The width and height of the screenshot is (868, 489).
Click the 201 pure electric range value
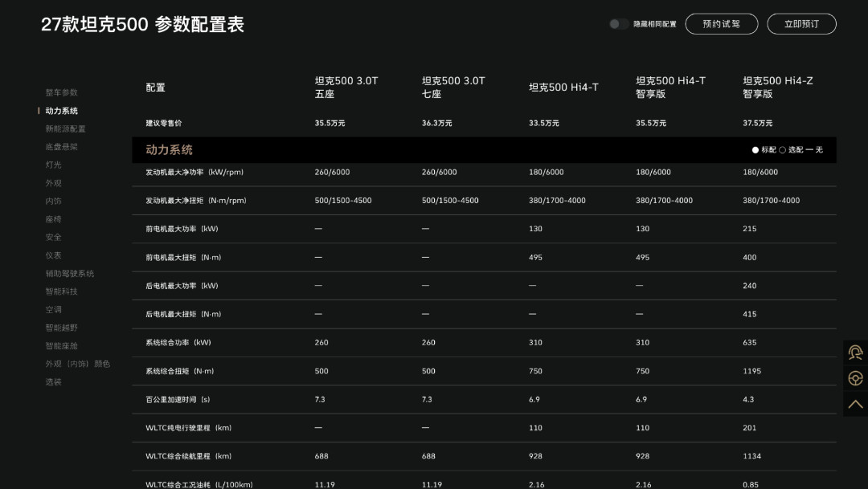750,428
